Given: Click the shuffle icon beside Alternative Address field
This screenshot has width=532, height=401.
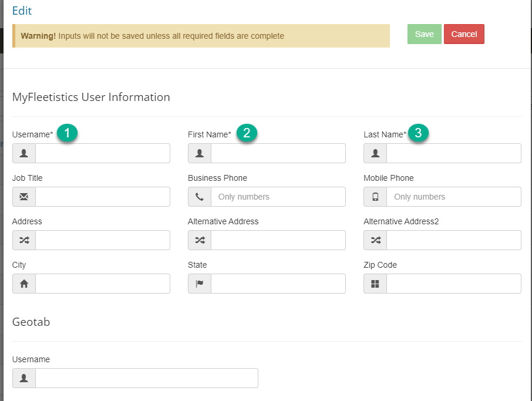Looking at the screenshot, I should click(200, 240).
